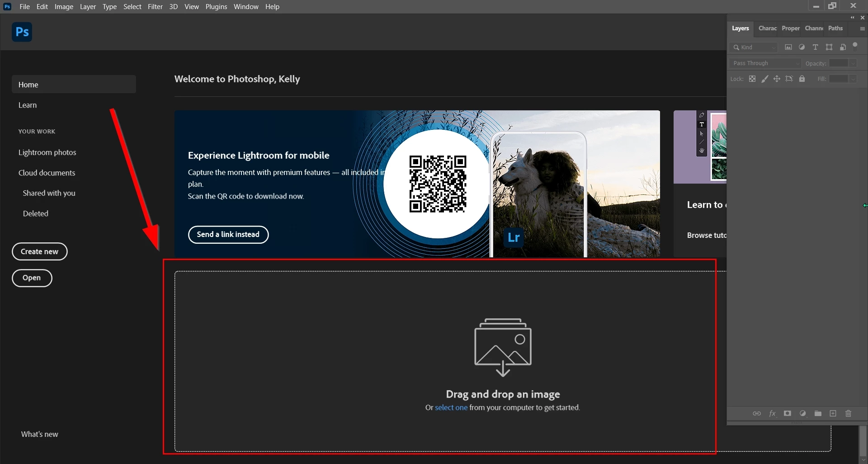The image size is (868, 464).
Task: Switch to the Paths tab
Action: click(x=835, y=28)
